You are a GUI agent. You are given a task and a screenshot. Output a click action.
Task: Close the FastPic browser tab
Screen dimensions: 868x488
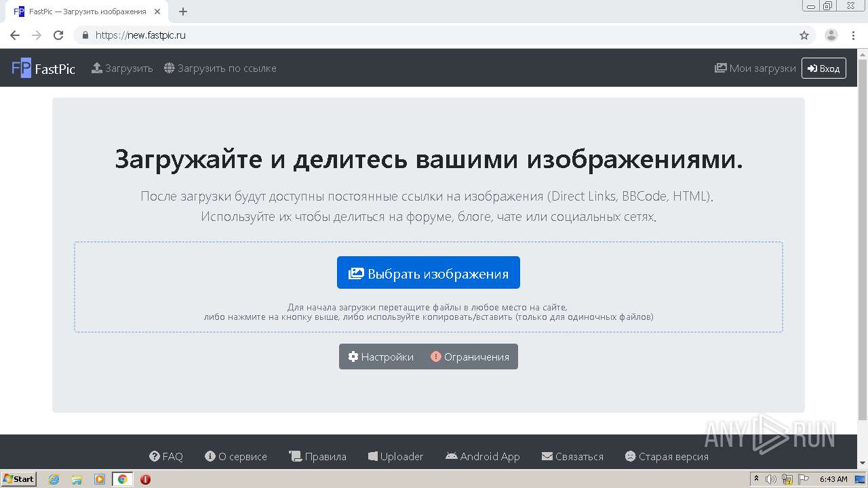pos(157,12)
